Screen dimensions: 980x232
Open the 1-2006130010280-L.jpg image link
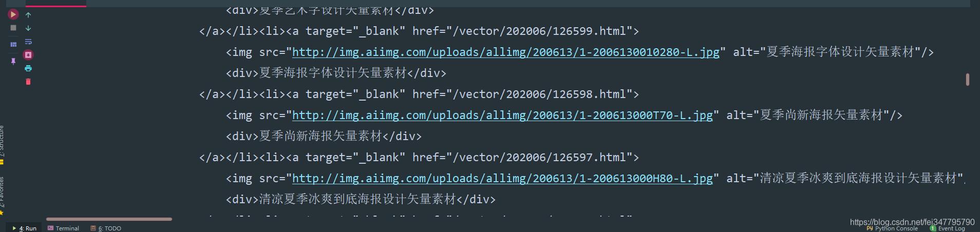[505, 52]
